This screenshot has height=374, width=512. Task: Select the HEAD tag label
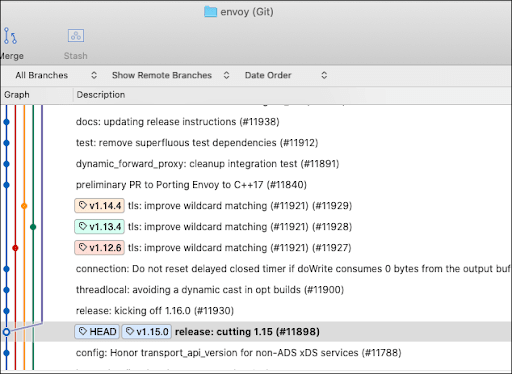[97, 332]
